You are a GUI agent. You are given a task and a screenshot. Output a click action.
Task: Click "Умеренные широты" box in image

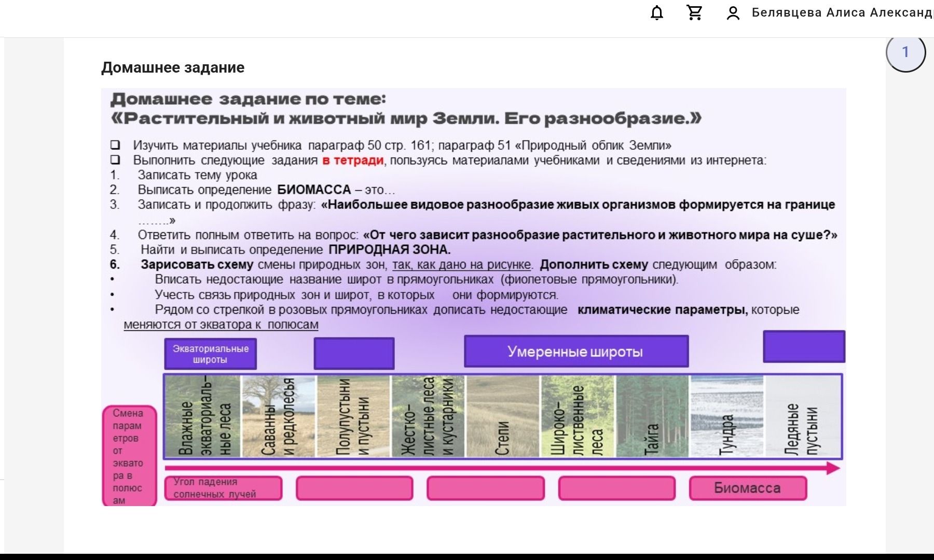click(x=576, y=352)
